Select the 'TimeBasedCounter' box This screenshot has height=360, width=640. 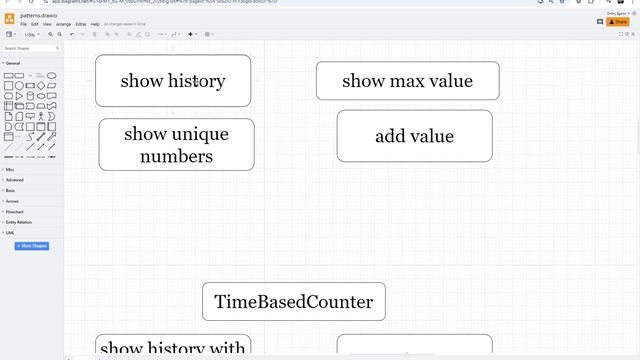[x=294, y=302]
